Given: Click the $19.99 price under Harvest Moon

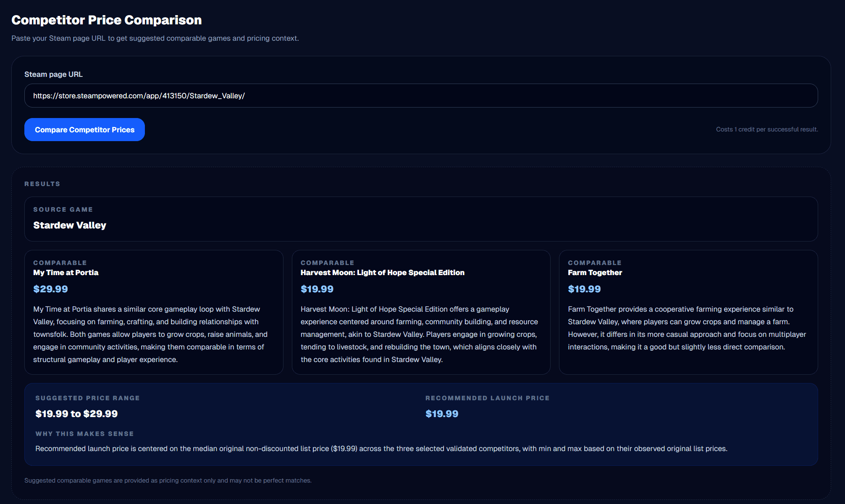Looking at the screenshot, I should (x=317, y=289).
